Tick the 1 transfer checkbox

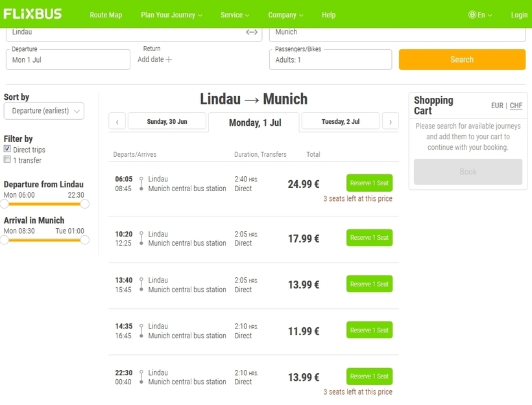tap(7, 159)
